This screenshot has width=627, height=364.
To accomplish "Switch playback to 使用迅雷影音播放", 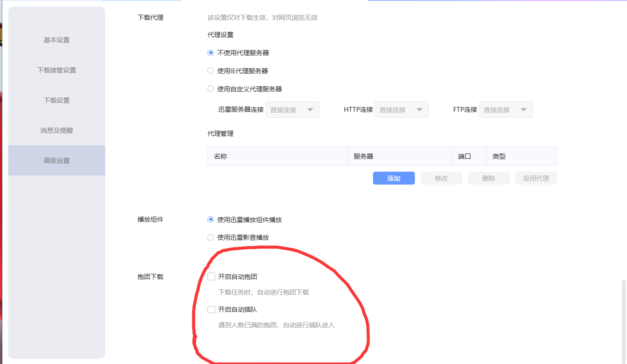I will (x=210, y=237).
